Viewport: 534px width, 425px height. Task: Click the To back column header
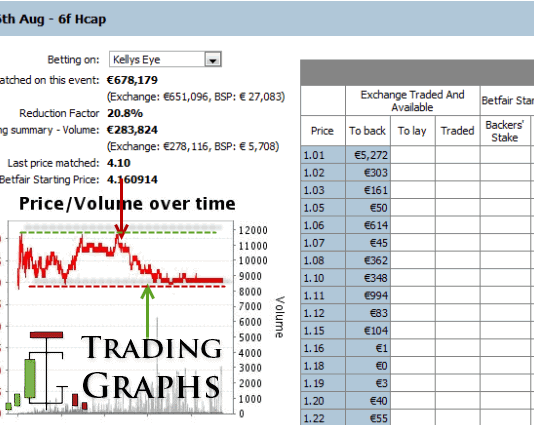click(367, 131)
